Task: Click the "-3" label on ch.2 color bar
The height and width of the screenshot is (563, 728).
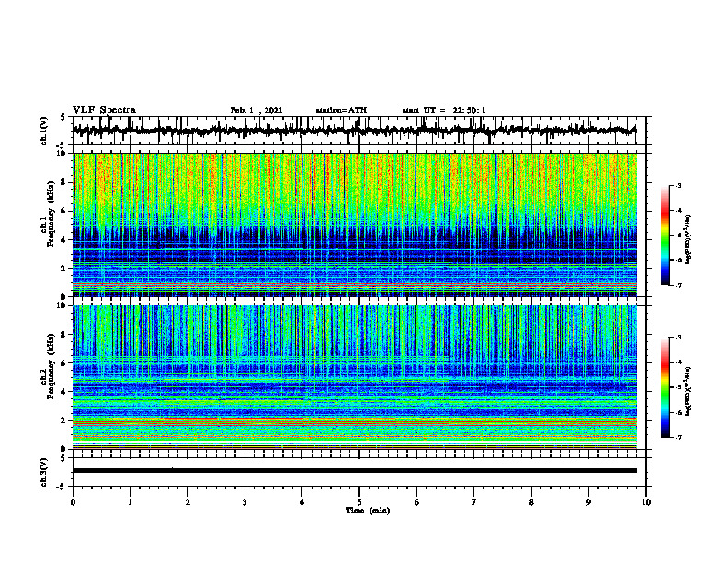Action: 678,338
